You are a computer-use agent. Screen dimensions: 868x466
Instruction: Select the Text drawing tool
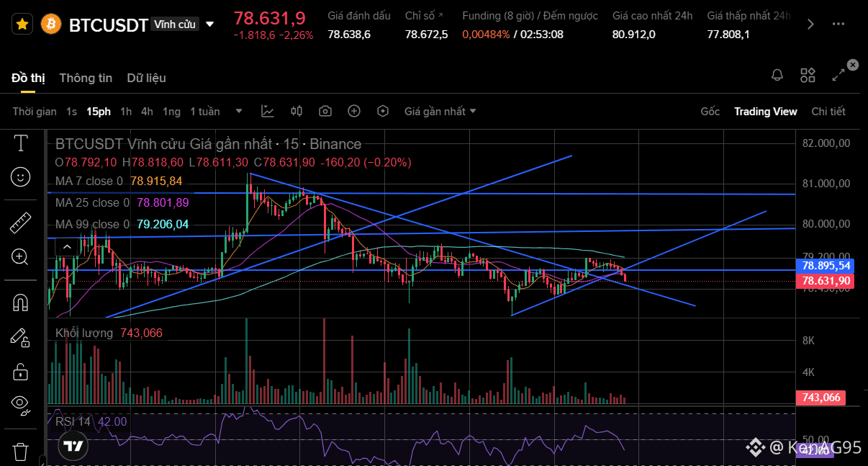point(21,143)
